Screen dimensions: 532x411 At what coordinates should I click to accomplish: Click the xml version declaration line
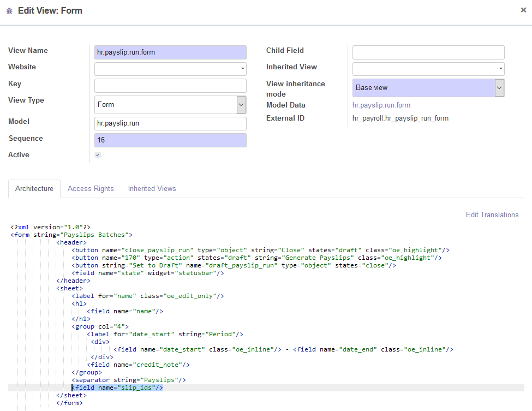tap(51, 227)
